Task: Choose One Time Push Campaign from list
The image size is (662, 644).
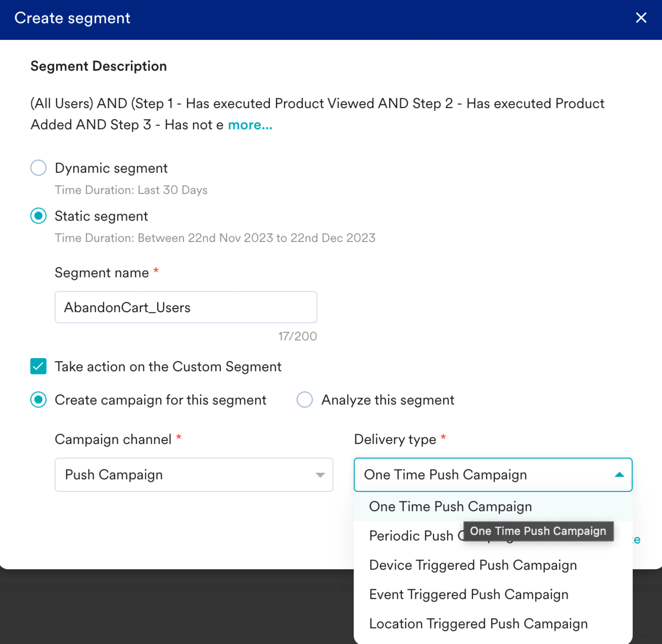Action: pos(450,506)
